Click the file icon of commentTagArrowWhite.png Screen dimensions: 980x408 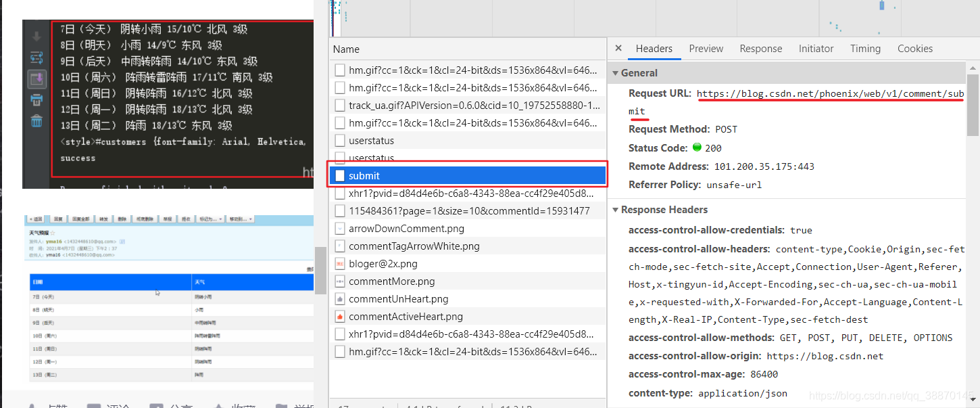[x=340, y=246]
